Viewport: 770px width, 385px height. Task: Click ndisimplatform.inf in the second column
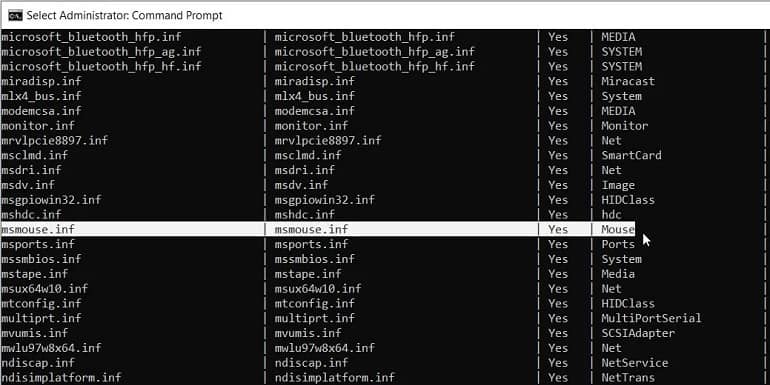pos(335,377)
